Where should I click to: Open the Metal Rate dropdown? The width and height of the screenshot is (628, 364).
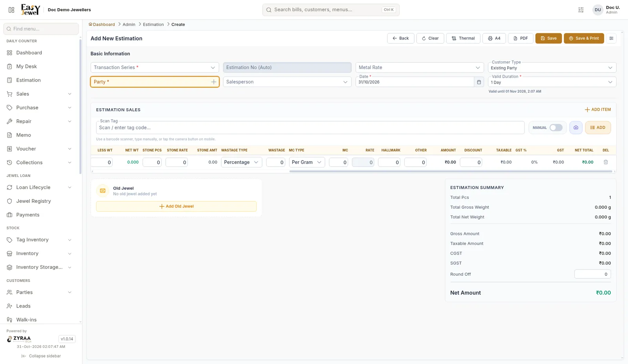[x=420, y=67]
